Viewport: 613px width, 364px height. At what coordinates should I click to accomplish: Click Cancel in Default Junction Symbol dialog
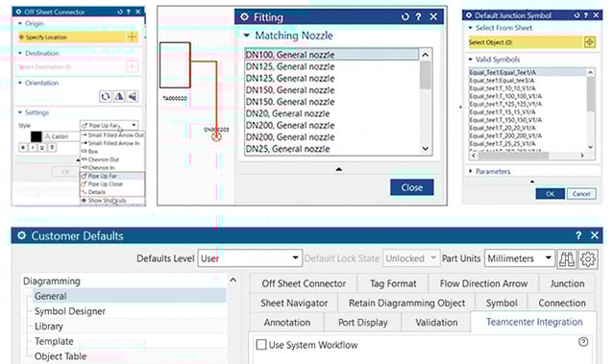(x=581, y=194)
